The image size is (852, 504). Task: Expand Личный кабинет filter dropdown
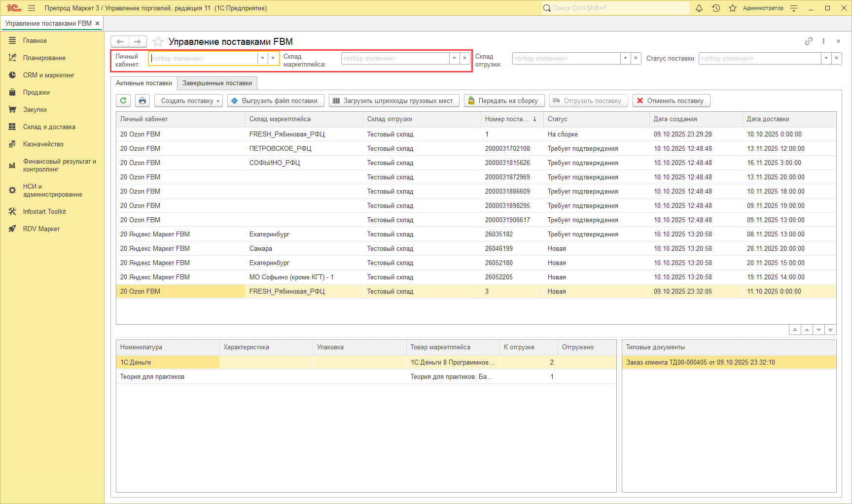point(262,58)
